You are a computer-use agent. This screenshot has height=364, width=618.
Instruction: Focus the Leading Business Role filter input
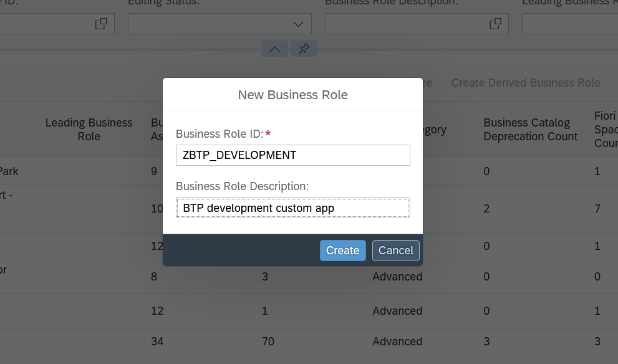[569, 24]
